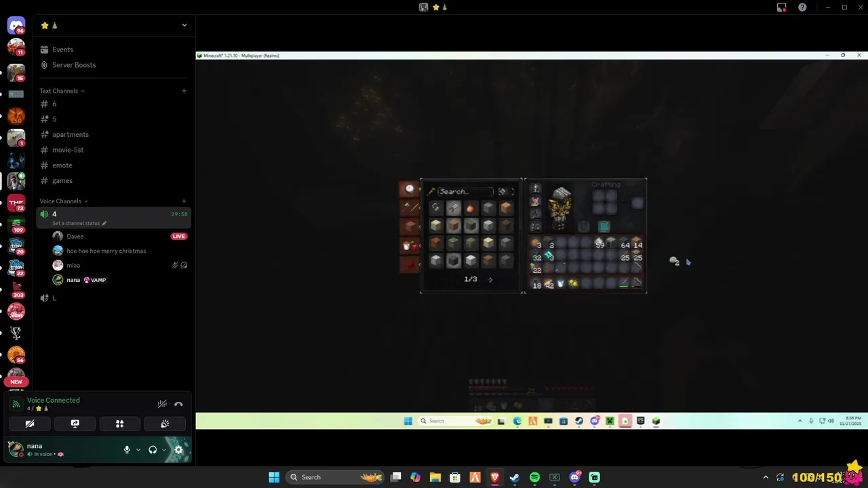Open text channel named 6
Screen dimensions: 868x488
tap(113, 104)
